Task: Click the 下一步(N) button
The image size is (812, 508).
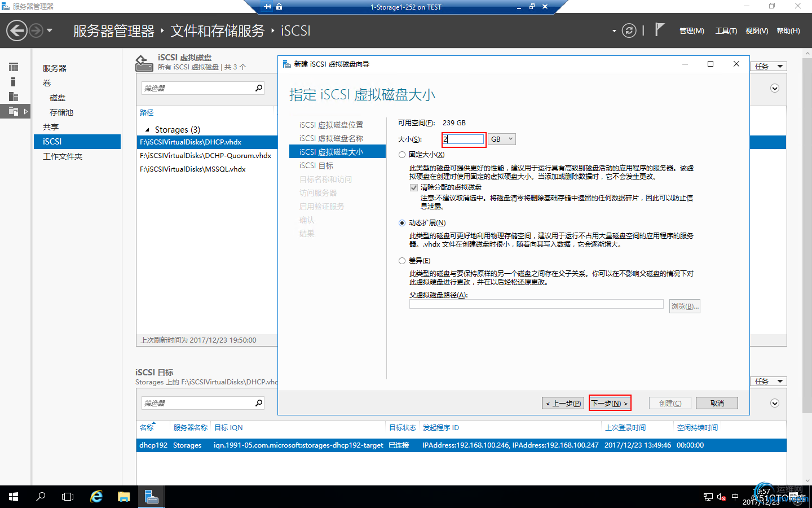Action: click(610, 403)
